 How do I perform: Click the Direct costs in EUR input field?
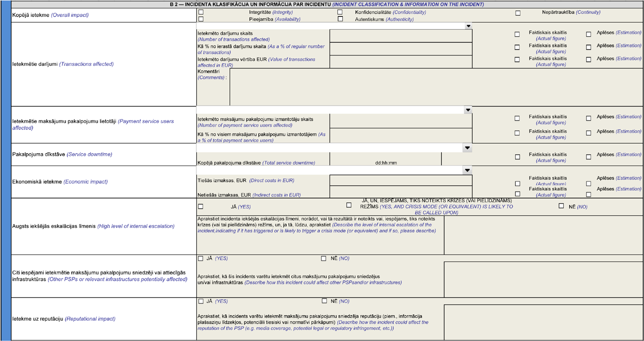(400, 180)
